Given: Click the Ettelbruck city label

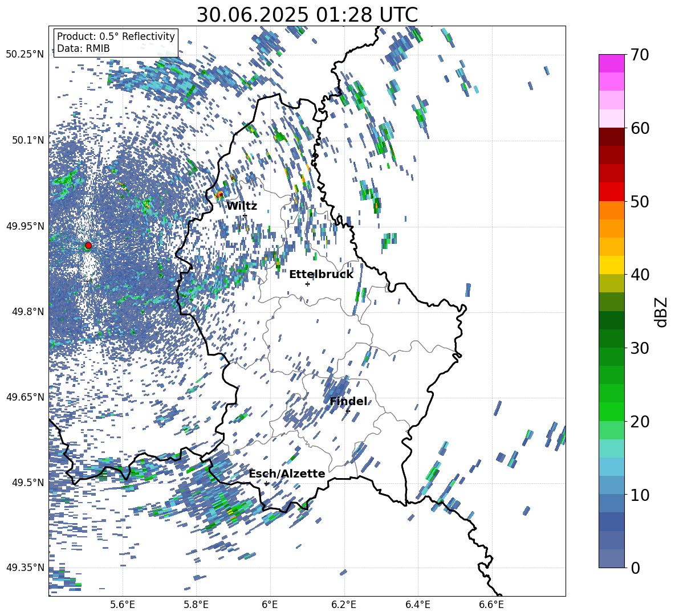Looking at the screenshot, I should pos(321,275).
